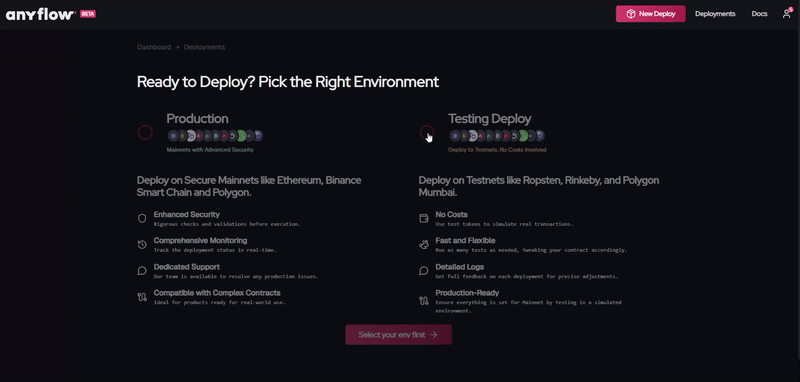
Task: Click Select your env first button
Action: click(398, 335)
